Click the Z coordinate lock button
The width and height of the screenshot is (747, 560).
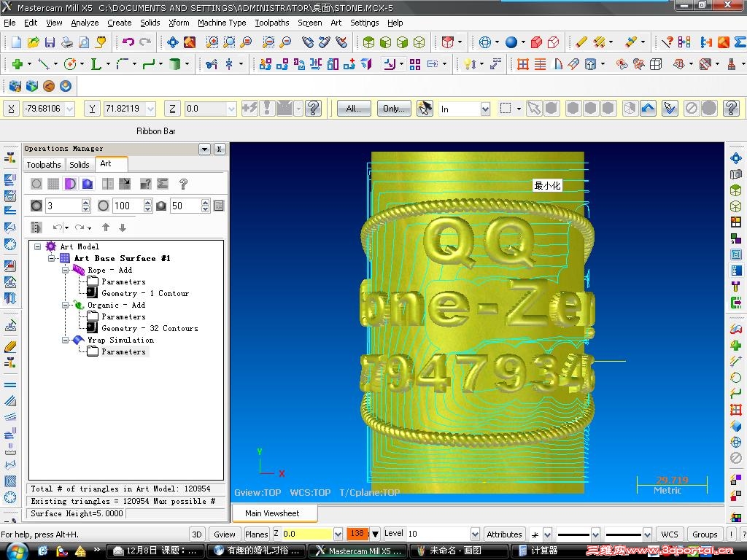[172, 109]
